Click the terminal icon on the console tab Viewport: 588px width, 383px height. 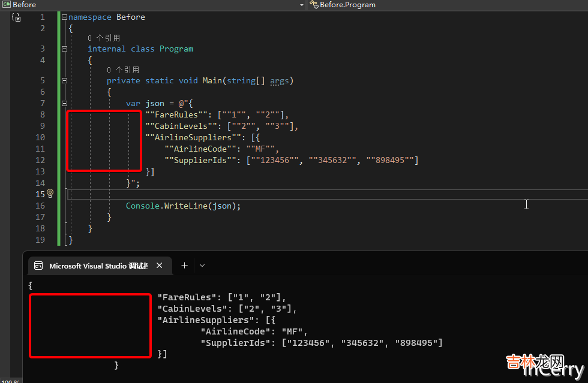[x=38, y=266]
